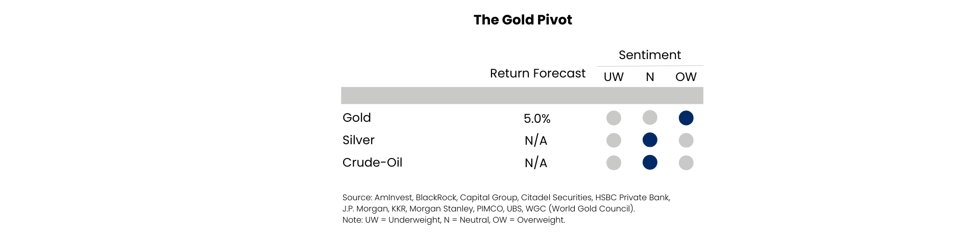The width and height of the screenshot is (980, 241).
Task: Select the Crude-Oil Underweight sentiment dot
Action: 614,163
